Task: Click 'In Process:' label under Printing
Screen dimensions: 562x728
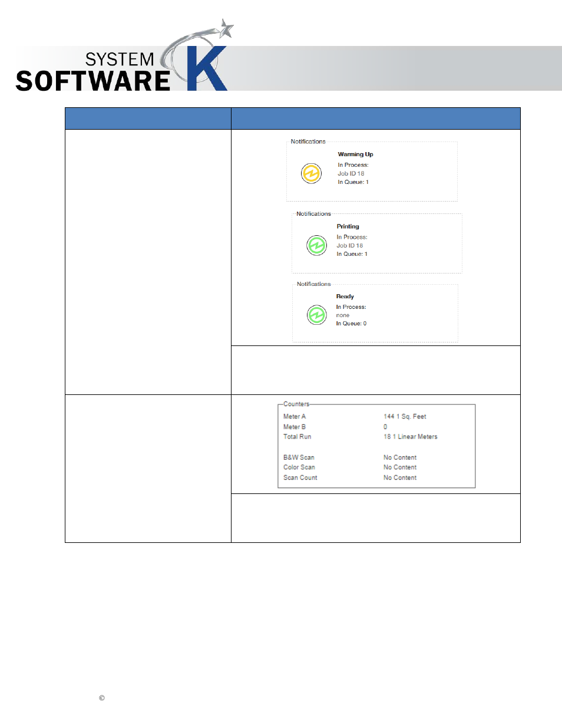Action: [352, 237]
